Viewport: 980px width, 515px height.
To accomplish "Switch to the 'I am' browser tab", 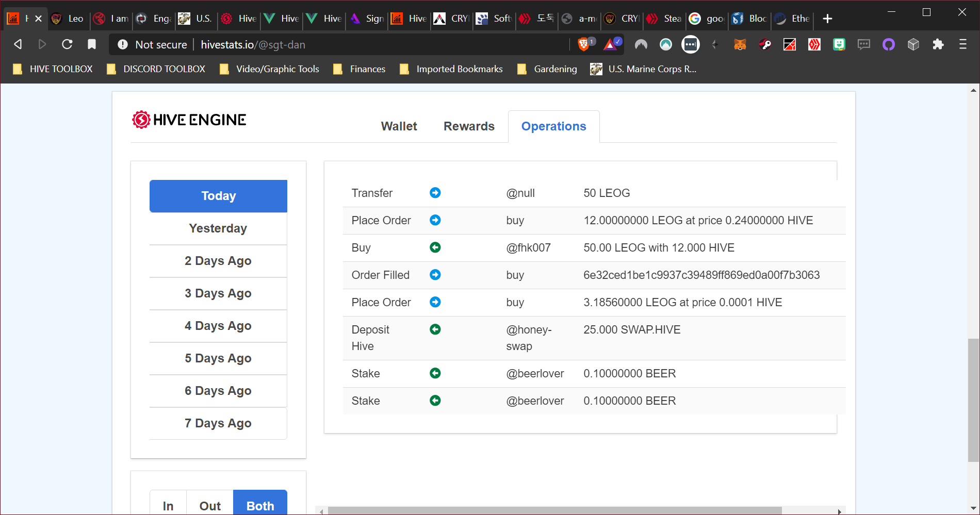I will tap(112, 19).
